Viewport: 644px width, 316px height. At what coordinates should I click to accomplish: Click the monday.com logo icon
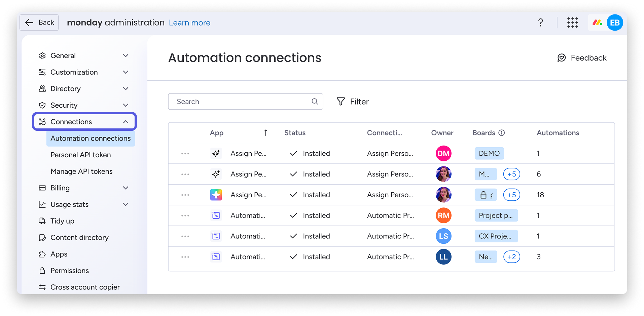pyautogui.click(x=597, y=23)
